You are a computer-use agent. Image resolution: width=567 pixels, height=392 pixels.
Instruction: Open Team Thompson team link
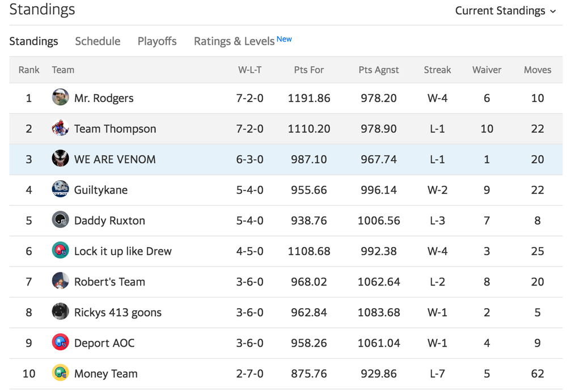click(115, 129)
